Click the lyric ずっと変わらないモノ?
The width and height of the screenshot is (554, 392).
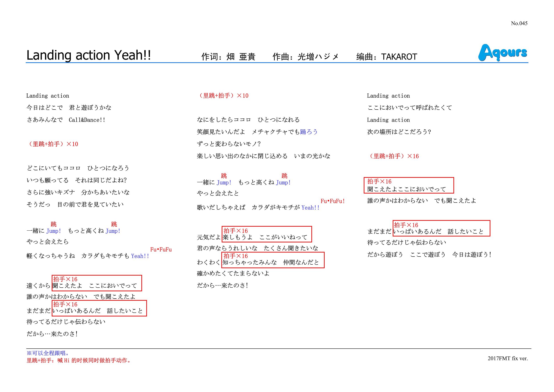[229, 144]
